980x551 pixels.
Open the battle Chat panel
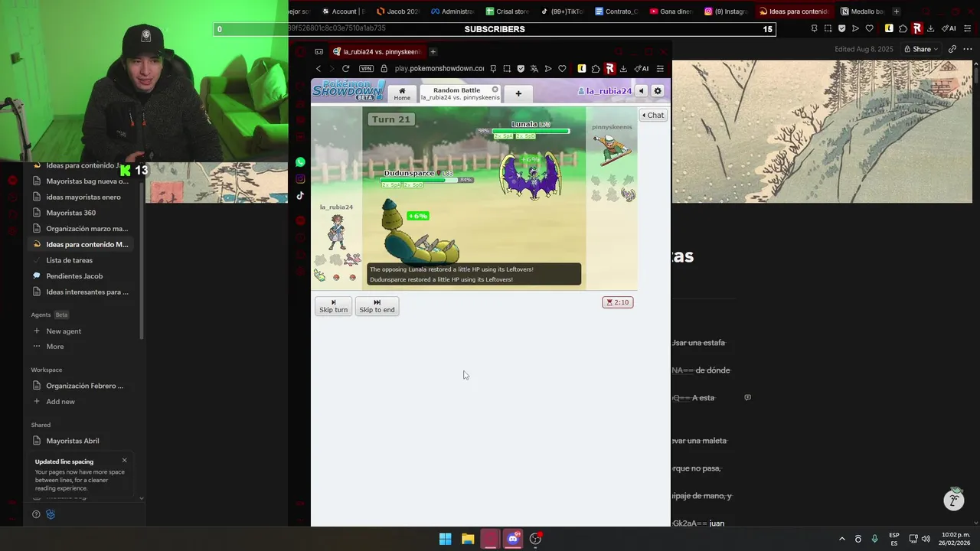pyautogui.click(x=653, y=116)
